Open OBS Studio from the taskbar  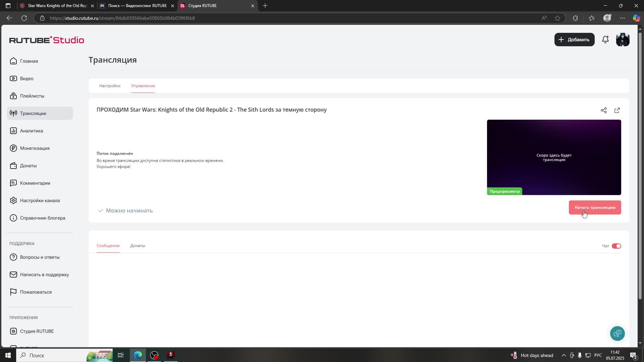click(x=154, y=355)
